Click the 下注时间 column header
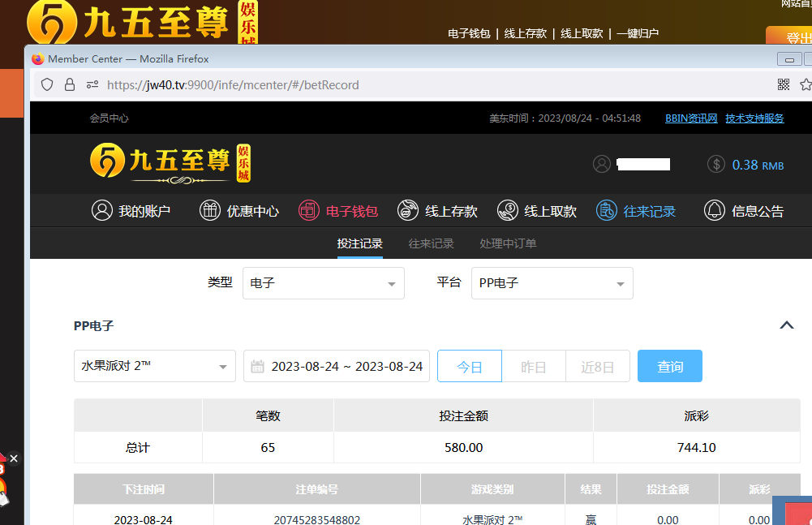 [x=144, y=489]
